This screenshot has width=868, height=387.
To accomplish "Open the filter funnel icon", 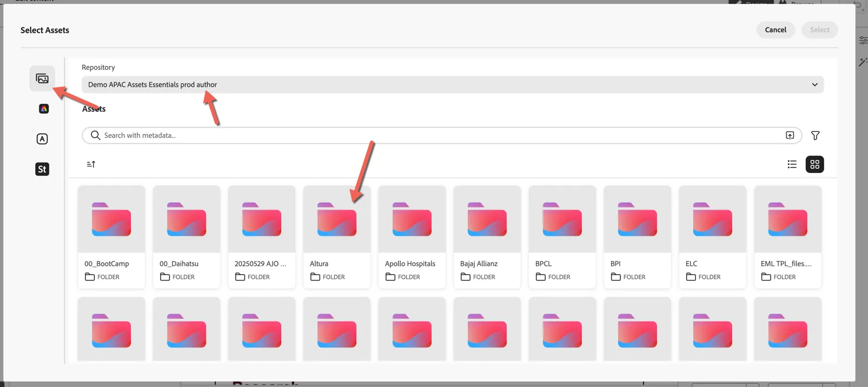I will tap(815, 136).
